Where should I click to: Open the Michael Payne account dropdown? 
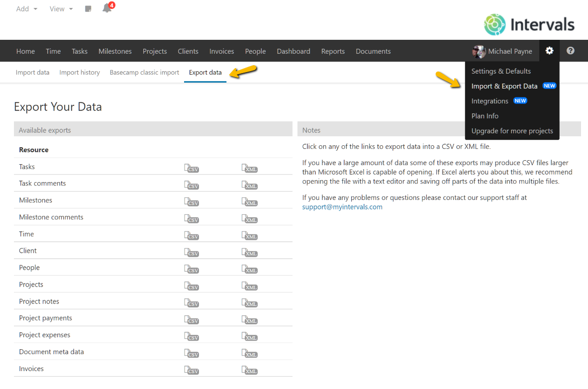[x=503, y=50]
